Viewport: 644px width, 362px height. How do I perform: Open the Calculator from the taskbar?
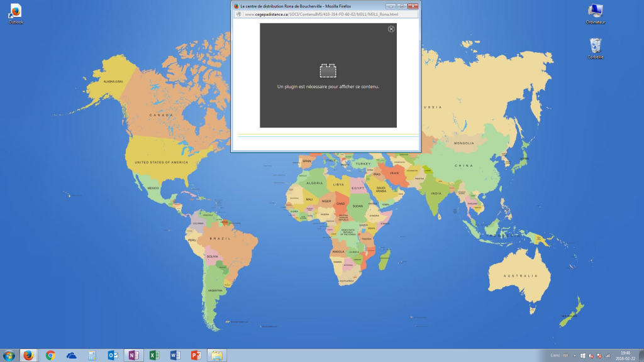(x=92, y=356)
